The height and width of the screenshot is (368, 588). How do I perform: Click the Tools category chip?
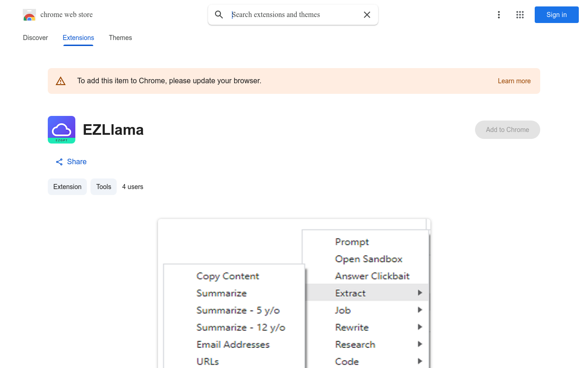tap(103, 187)
